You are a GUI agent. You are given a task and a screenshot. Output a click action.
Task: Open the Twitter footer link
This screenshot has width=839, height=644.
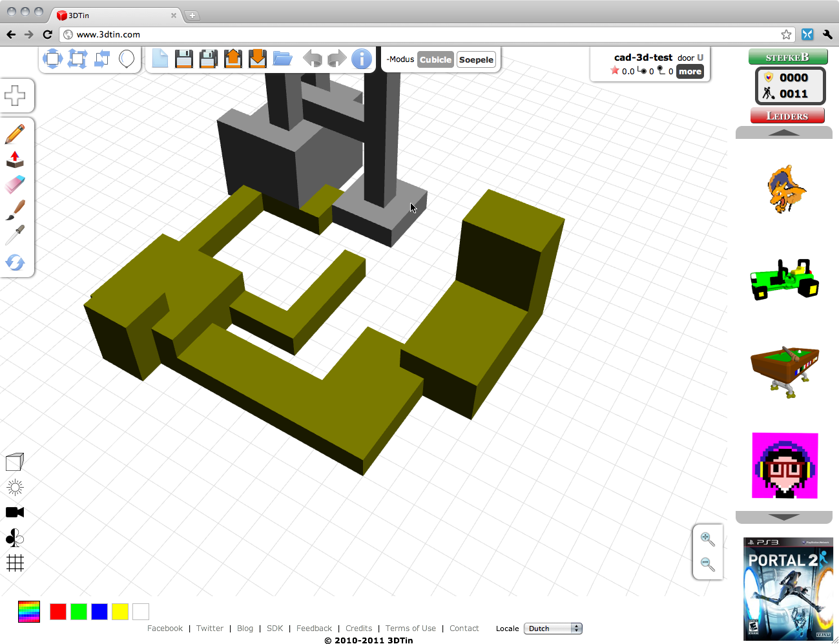(210, 628)
